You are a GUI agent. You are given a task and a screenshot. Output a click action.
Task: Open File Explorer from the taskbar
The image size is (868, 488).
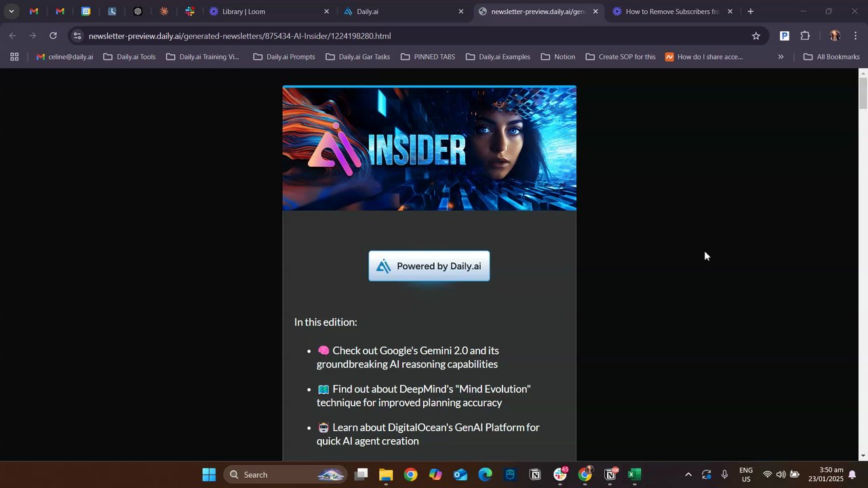(x=386, y=474)
